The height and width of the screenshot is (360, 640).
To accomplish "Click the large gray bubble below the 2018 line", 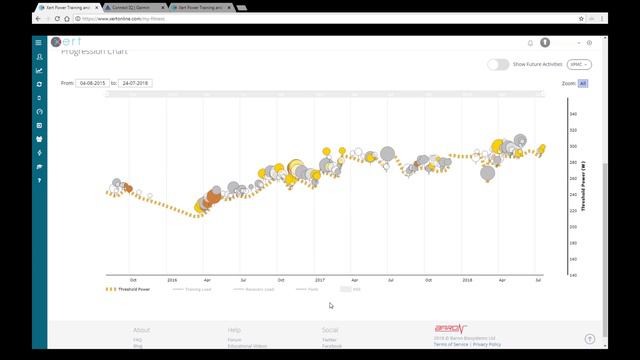I will click(487, 173).
